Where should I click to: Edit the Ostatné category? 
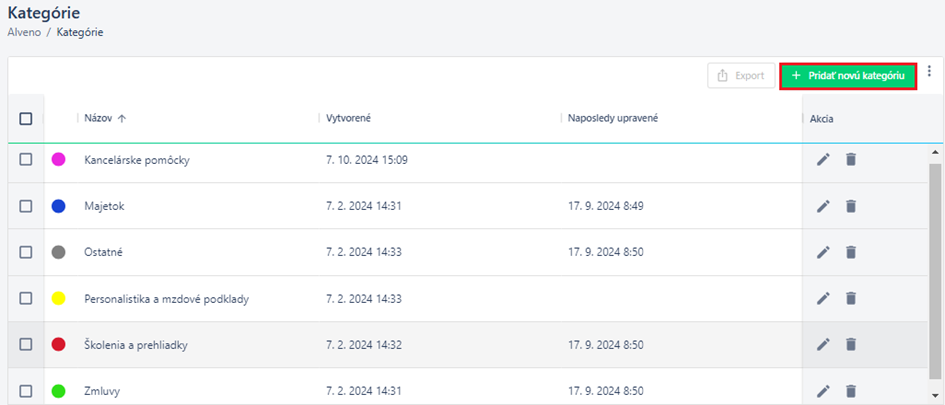[x=823, y=252]
